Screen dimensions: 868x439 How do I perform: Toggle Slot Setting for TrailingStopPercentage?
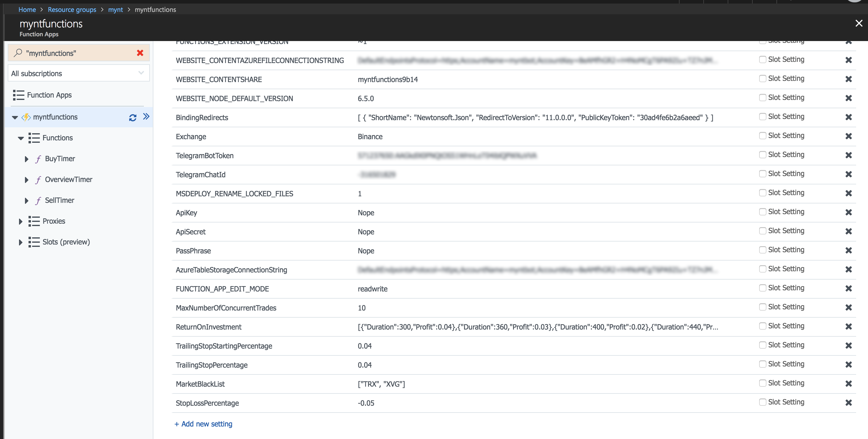[762, 364]
